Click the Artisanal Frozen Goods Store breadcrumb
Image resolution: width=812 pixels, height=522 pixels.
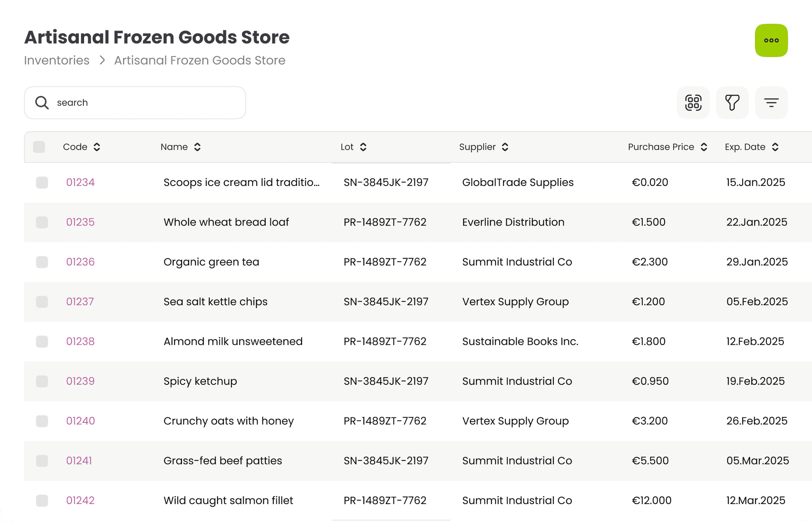click(x=199, y=60)
